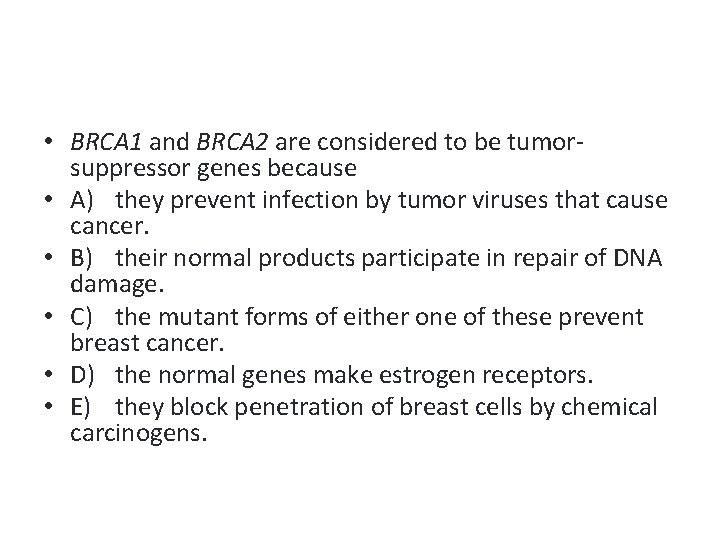Pick the answer label D)
This screenshot has height=540, width=720.
pyautogui.click(x=84, y=375)
